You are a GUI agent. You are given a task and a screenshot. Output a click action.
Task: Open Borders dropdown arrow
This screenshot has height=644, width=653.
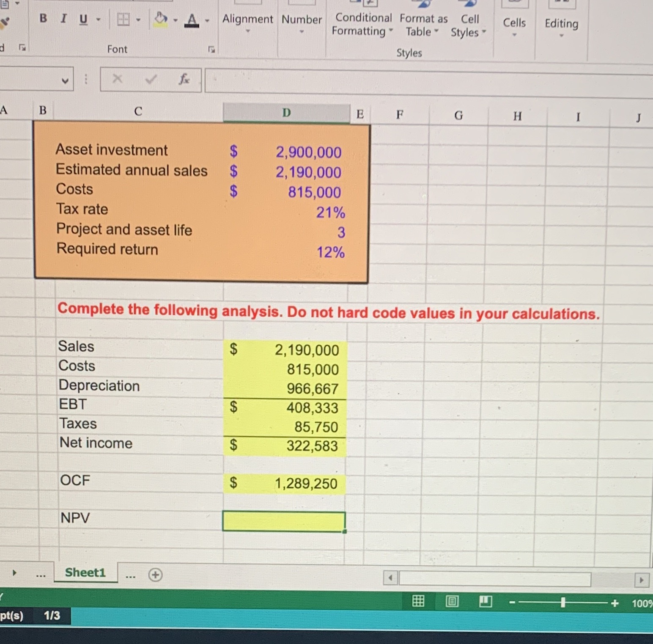click(x=138, y=19)
